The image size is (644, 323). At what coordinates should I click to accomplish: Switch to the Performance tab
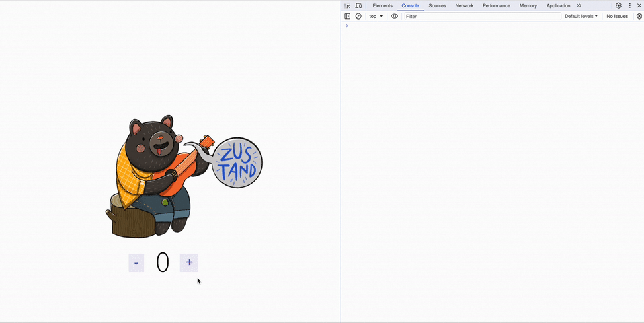[x=496, y=6]
